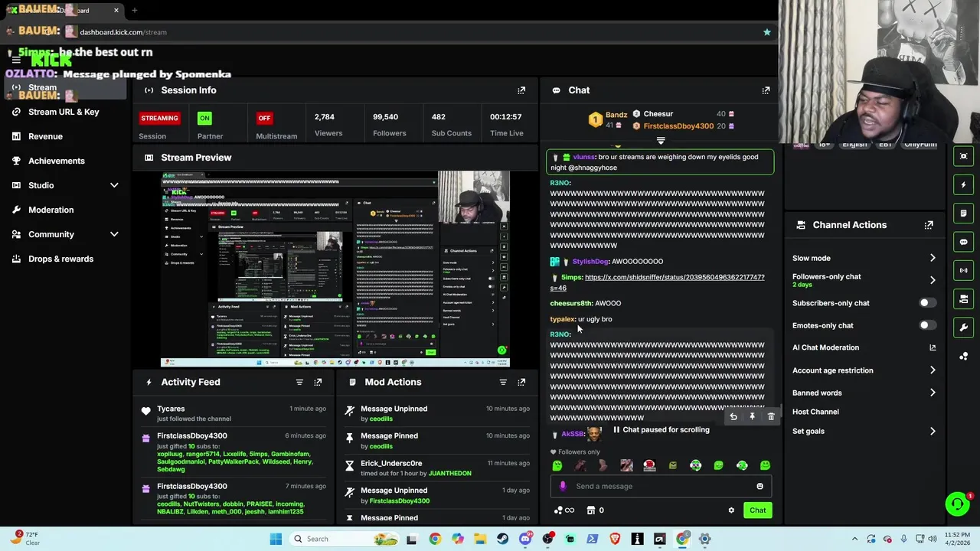This screenshot has height=551, width=980.
Task: Expand Banned words settings
Action: (933, 393)
